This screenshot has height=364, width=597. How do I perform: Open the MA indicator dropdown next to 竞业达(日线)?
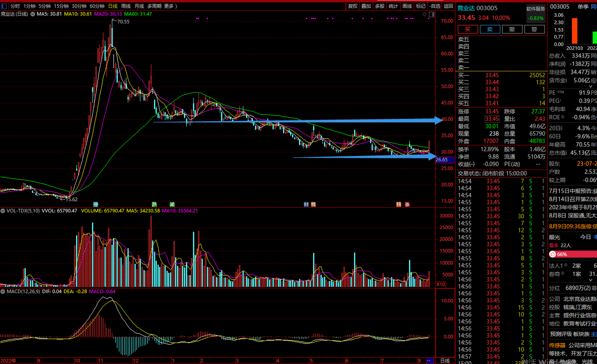pyautogui.click(x=33, y=14)
